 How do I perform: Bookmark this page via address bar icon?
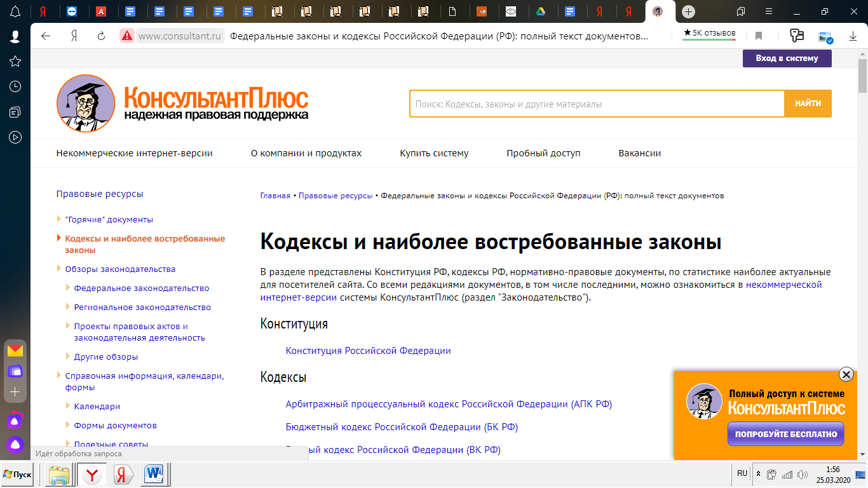point(758,36)
